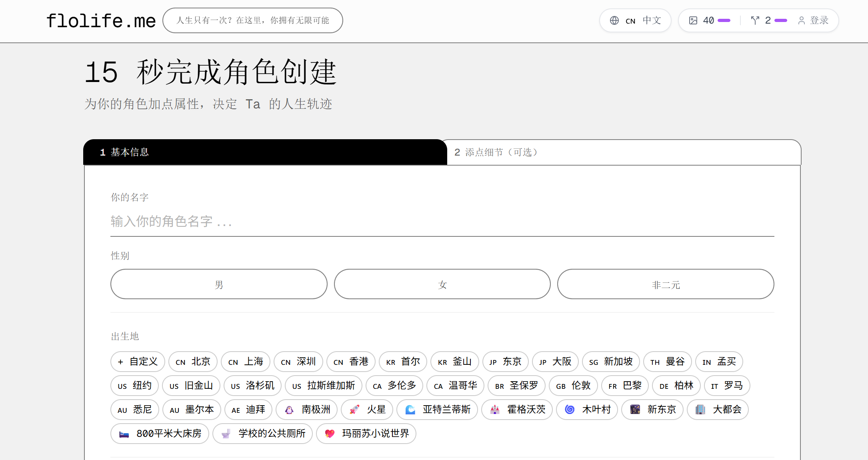This screenshot has width=868, height=460.
Task: Switch to 添点细节（可选）tab
Action: (624, 152)
